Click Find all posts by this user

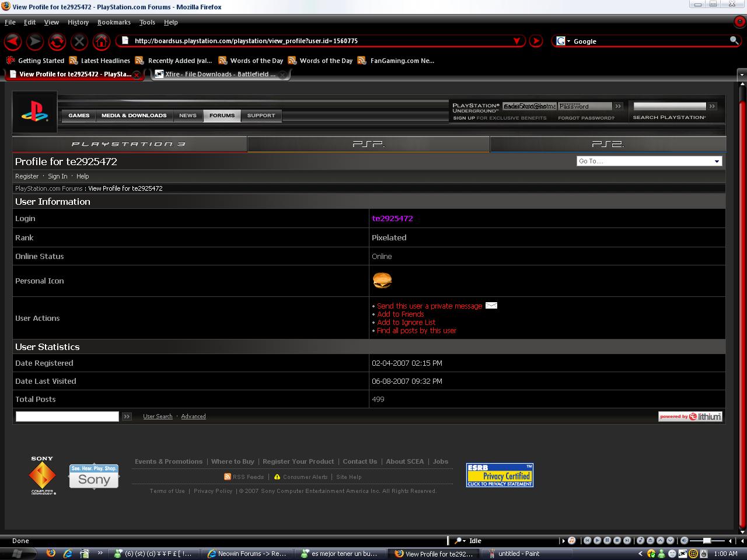point(417,330)
